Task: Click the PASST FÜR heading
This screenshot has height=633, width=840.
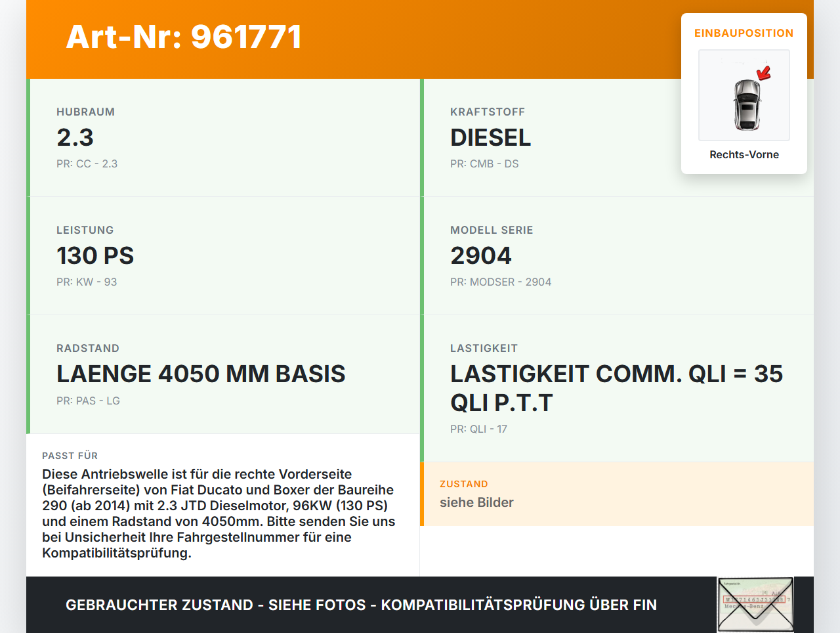Action: tap(70, 456)
